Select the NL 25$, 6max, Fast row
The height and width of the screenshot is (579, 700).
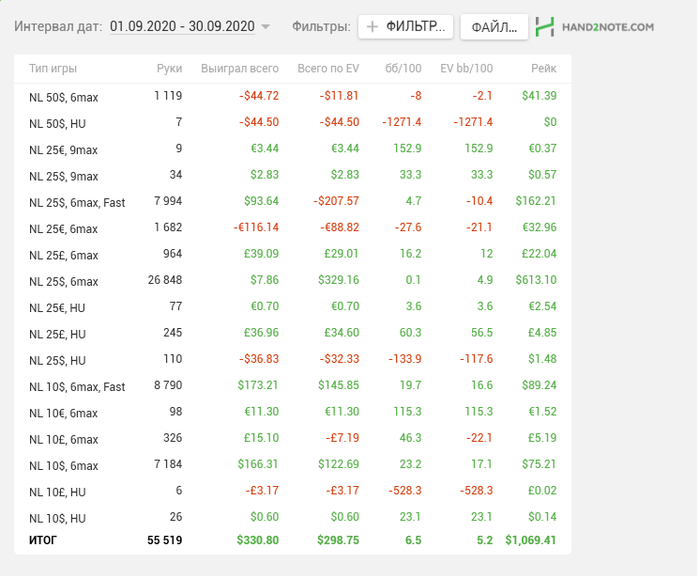(292, 202)
